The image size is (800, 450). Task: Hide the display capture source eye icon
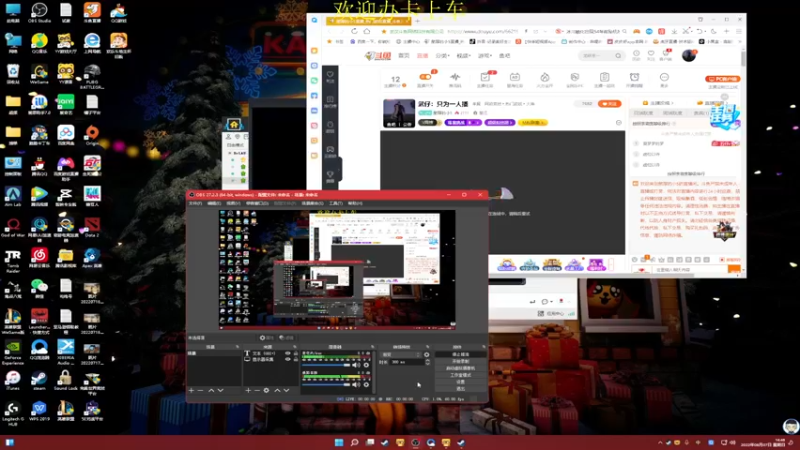coord(288,359)
